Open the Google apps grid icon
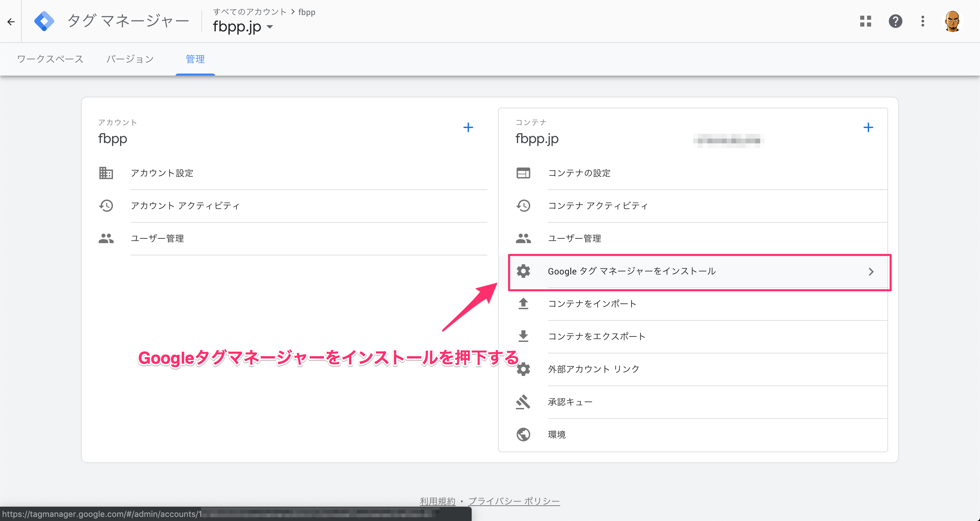This screenshot has height=521, width=980. [x=865, y=21]
